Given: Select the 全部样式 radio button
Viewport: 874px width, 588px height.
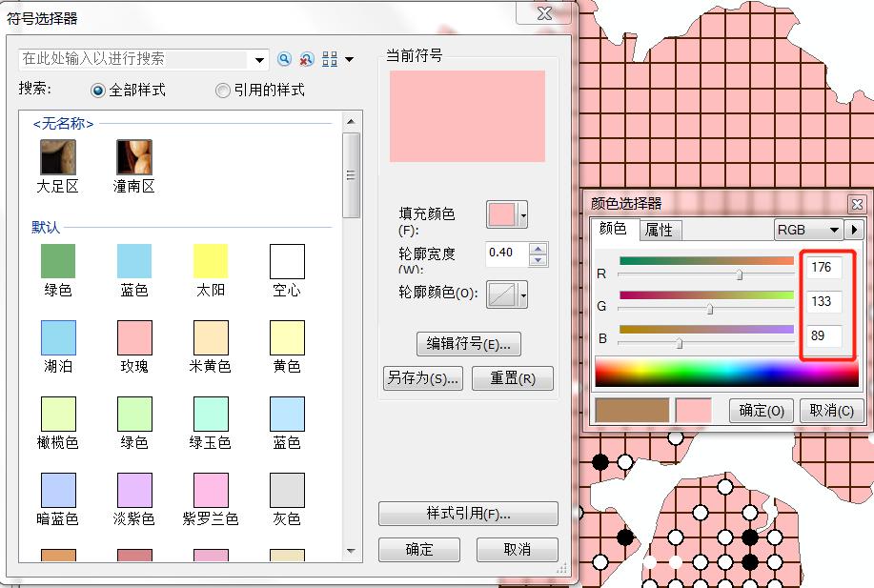Looking at the screenshot, I should pyautogui.click(x=98, y=91).
